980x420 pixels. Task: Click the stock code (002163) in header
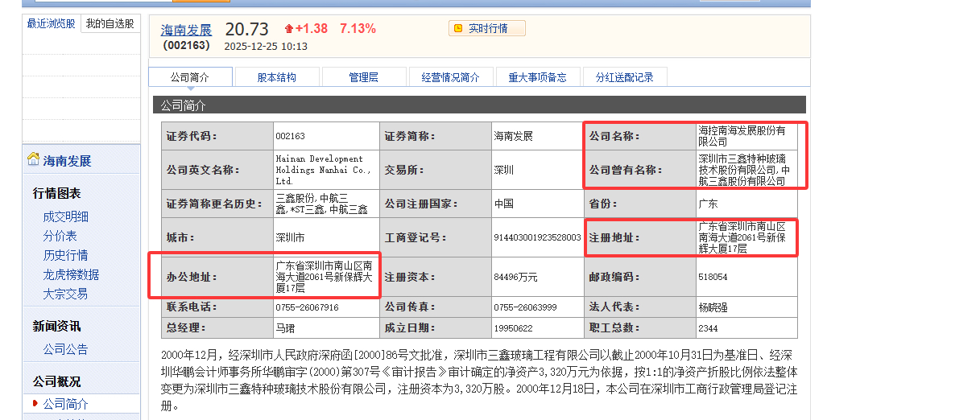(186, 46)
